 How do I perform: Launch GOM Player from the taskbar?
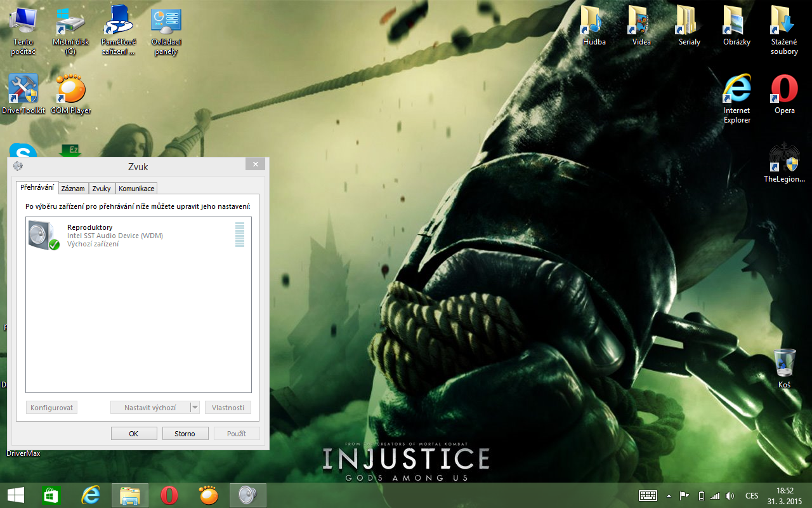point(209,495)
